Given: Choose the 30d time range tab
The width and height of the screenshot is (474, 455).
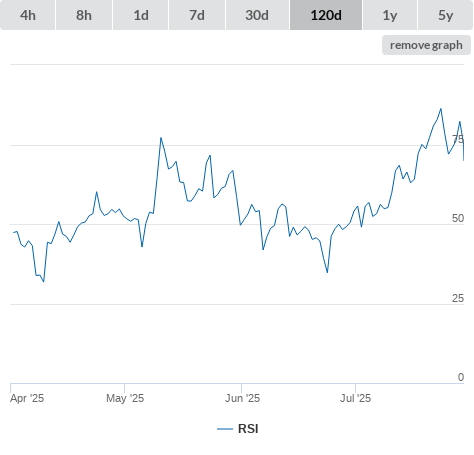Looking at the screenshot, I should [x=257, y=15].
